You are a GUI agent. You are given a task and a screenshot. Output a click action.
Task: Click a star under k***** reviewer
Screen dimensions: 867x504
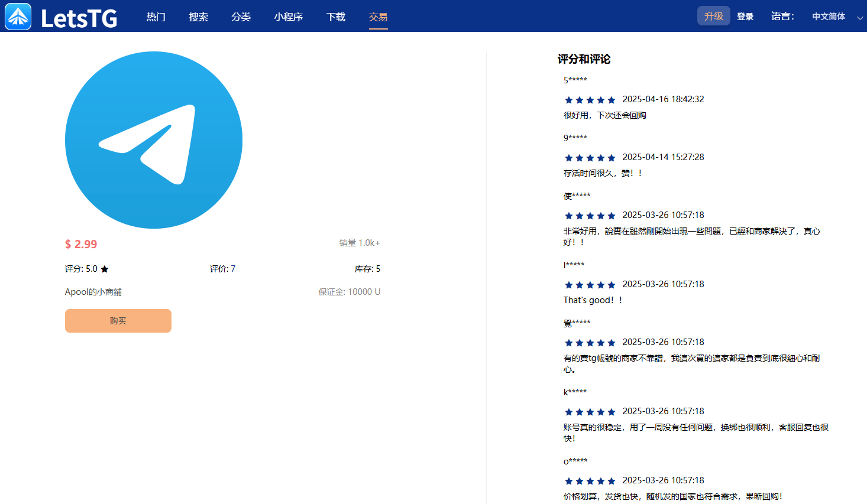pyautogui.click(x=590, y=412)
